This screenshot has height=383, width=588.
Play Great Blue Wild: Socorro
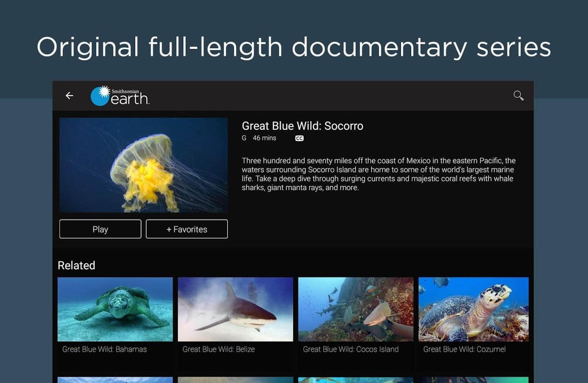[x=100, y=229]
